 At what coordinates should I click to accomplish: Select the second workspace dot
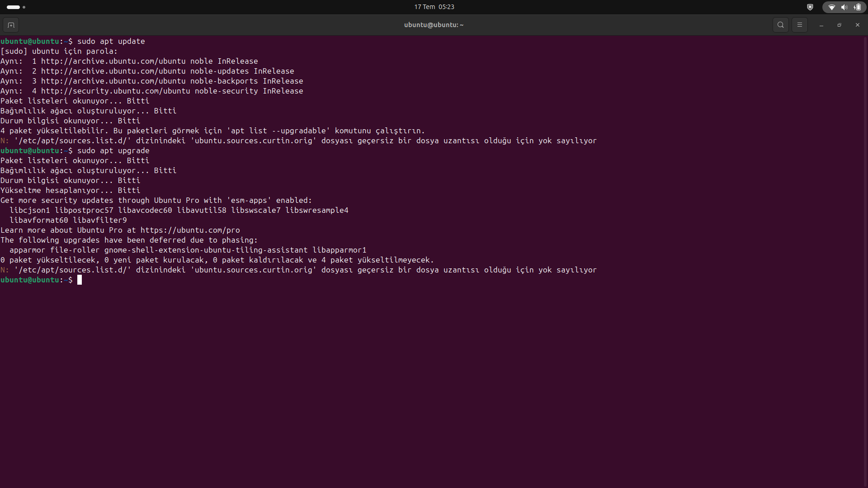click(x=24, y=7)
